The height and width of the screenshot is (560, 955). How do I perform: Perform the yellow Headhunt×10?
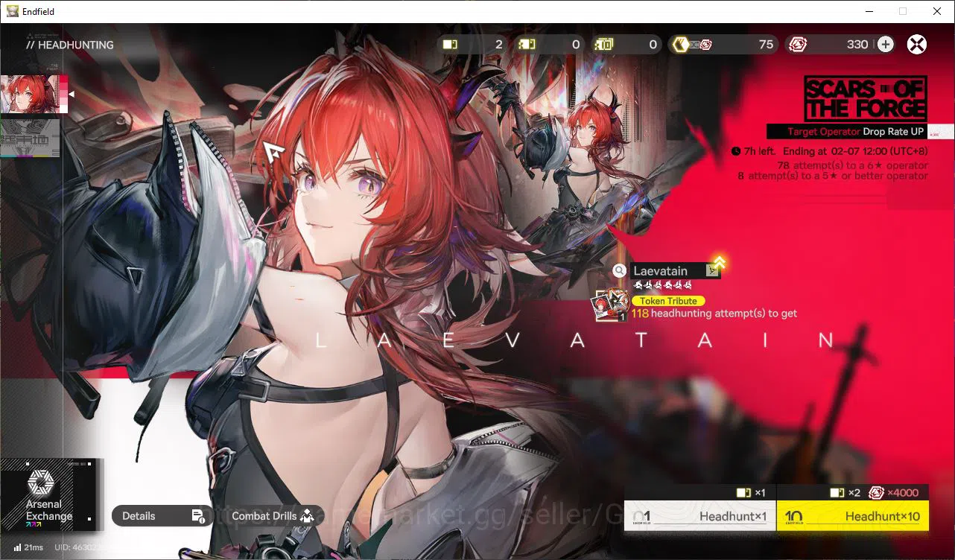coord(852,516)
